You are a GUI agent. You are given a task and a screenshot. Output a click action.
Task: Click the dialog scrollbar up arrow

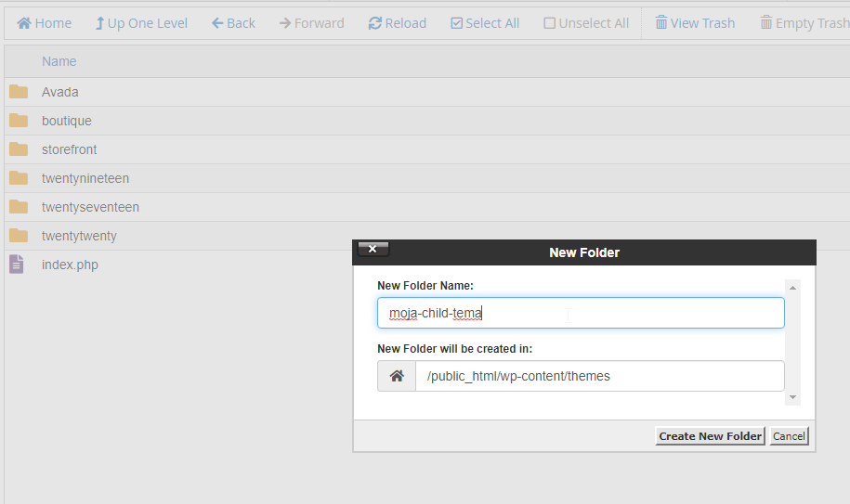792,288
